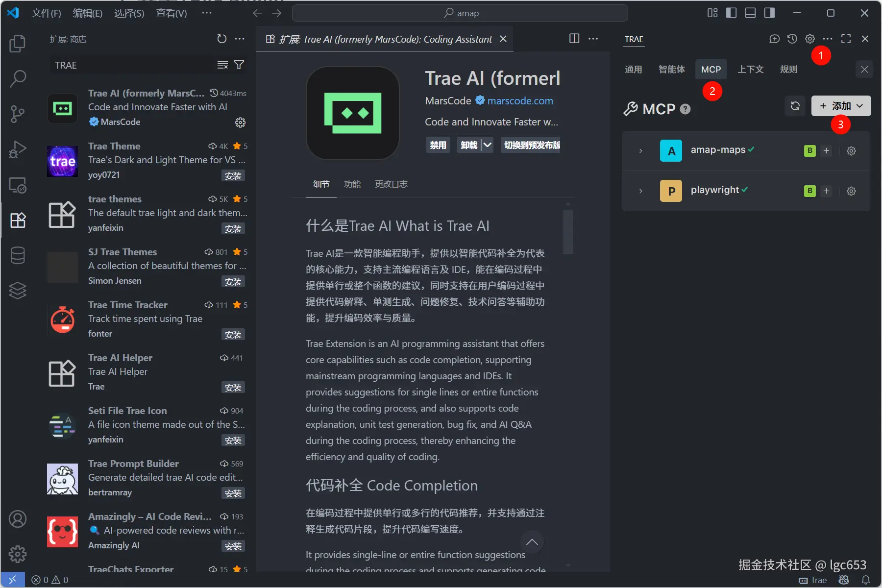The height and width of the screenshot is (588, 882).
Task: Open the Extensions view in activity bar
Action: point(18,220)
